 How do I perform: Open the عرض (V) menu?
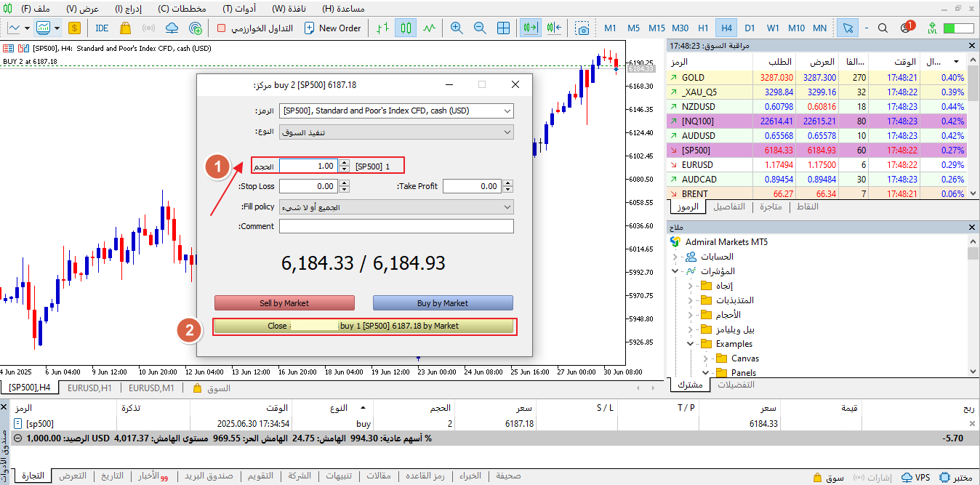82,8
